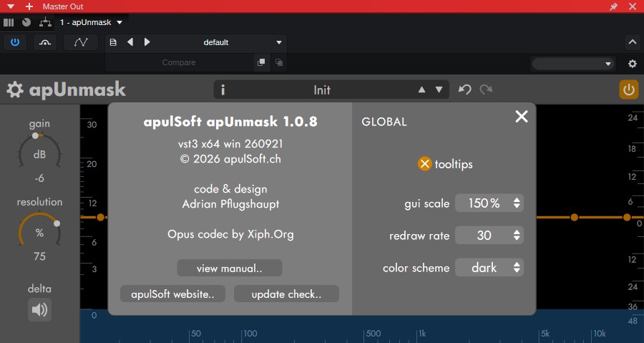Open the 1 - apUnmask plugin dropdown
This screenshot has width=644, height=343.
click(x=91, y=22)
